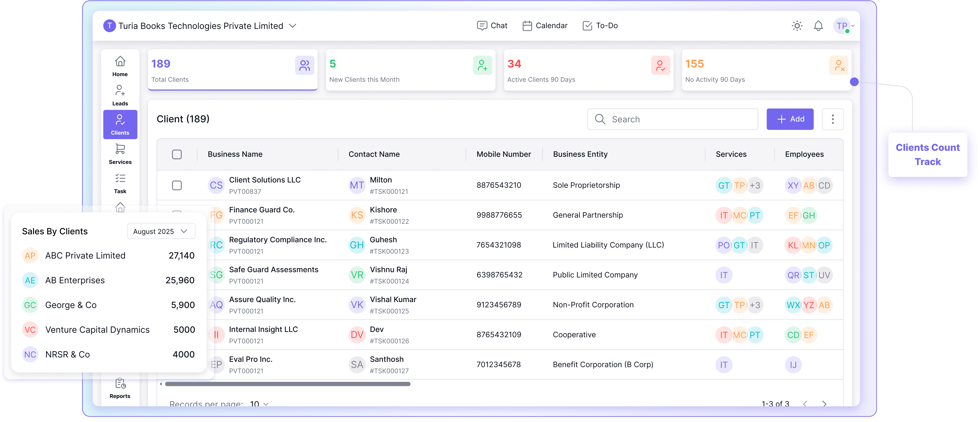
Task: Click Public Limited Company entity cell
Action: pos(595,275)
